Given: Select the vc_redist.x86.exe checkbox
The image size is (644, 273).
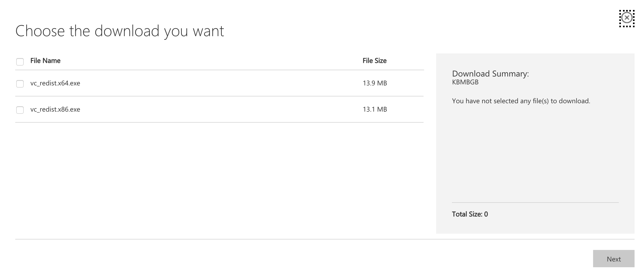Looking at the screenshot, I should pyautogui.click(x=20, y=110).
